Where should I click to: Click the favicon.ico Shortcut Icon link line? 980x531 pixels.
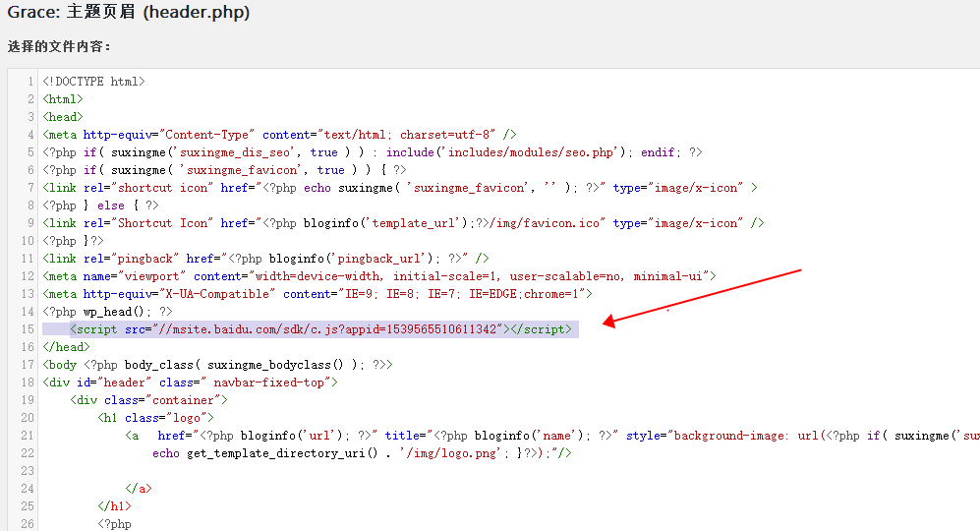(x=403, y=223)
